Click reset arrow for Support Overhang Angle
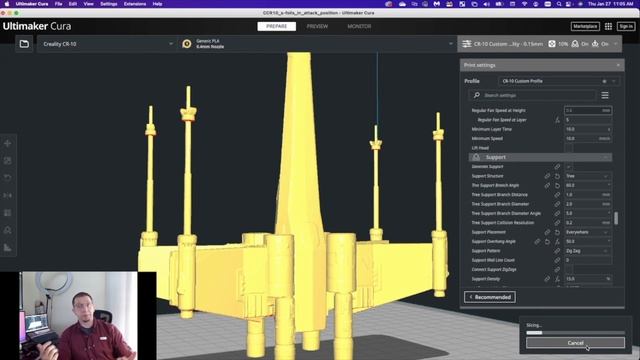Screen dimensions: 640x360 coord(547,242)
